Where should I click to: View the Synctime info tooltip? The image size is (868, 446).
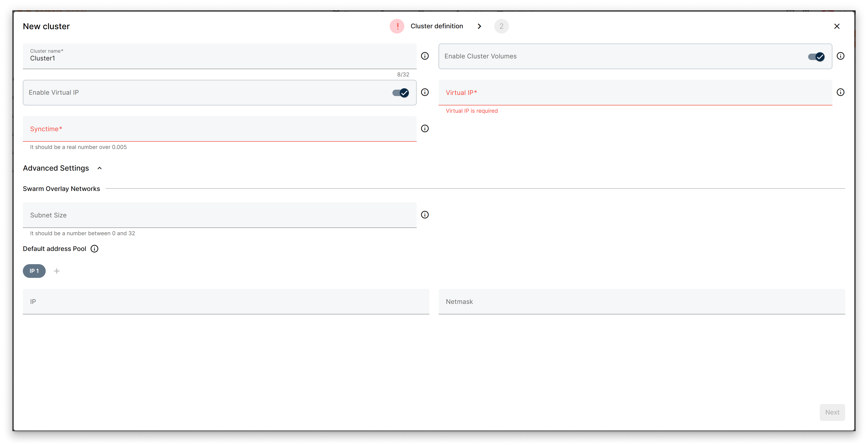425,128
